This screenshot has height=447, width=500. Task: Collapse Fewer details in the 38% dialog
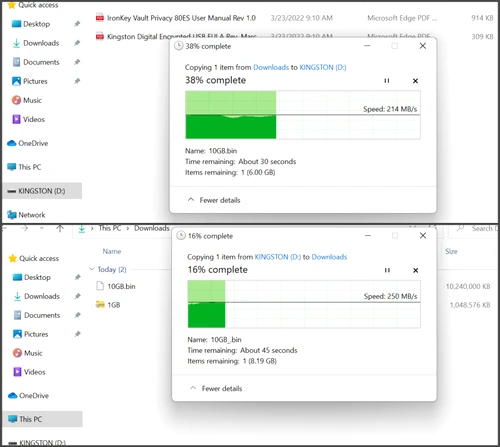(214, 200)
